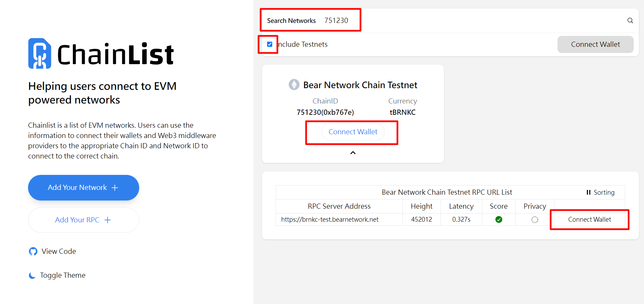644x304 pixels.
Task: Click the brnkc-test.bearnetwork.net RPC address
Action: pyautogui.click(x=330, y=220)
